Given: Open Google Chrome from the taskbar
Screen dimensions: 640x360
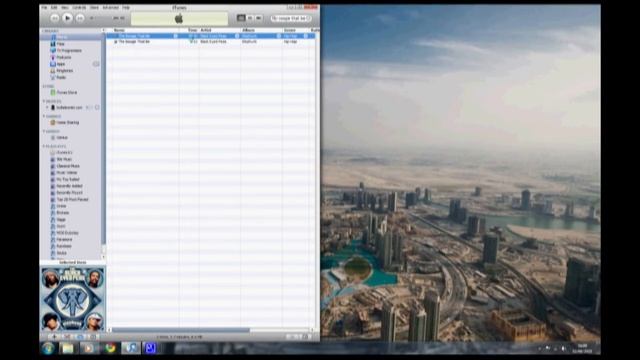Looking at the screenshot, I should click(109, 348).
